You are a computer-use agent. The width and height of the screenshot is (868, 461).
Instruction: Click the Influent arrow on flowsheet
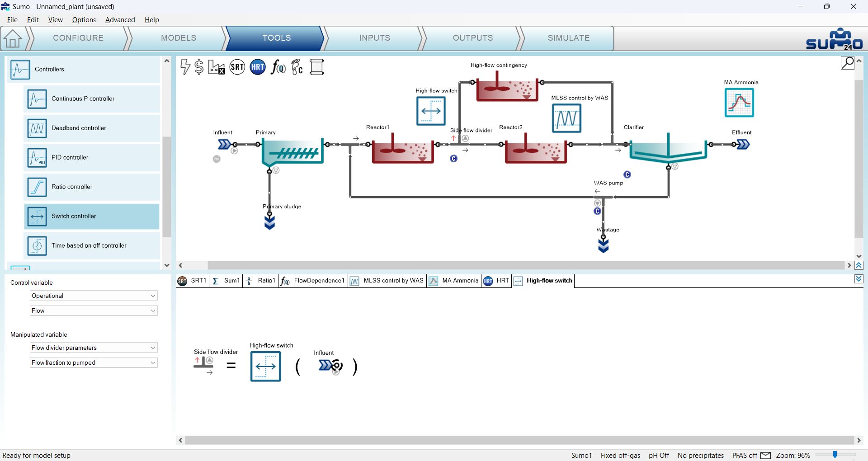224,144
